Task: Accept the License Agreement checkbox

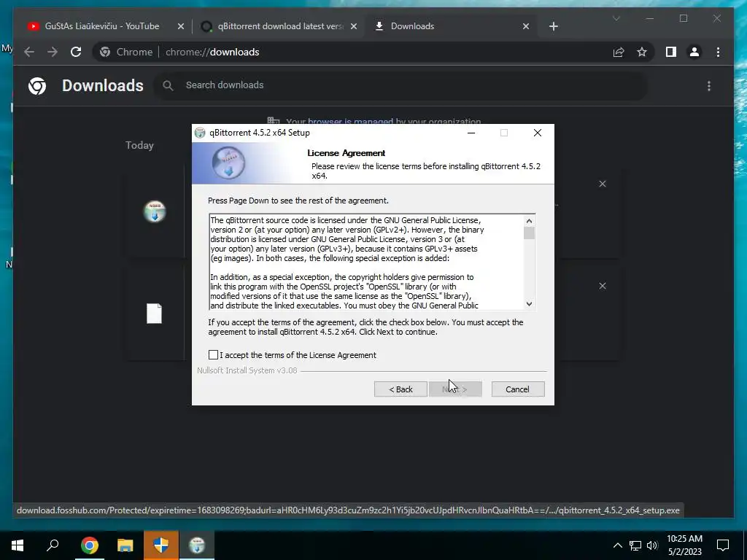Action: pos(213,355)
